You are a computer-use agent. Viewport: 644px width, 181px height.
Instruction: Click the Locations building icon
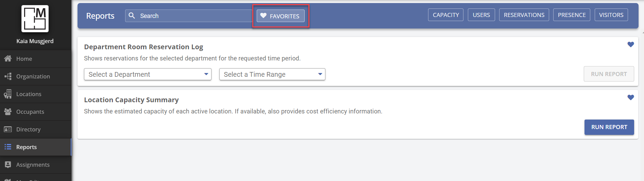pyautogui.click(x=8, y=94)
